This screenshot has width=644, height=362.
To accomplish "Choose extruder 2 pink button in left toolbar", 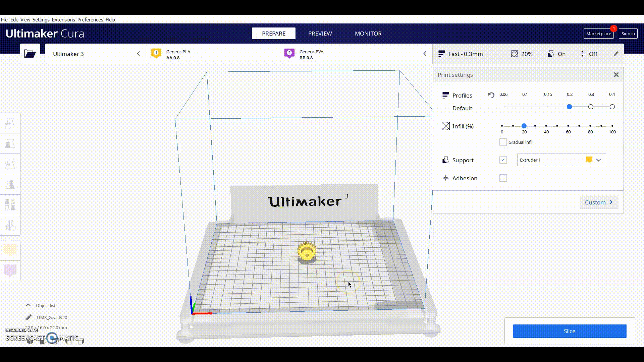I will click(x=10, y=270).
